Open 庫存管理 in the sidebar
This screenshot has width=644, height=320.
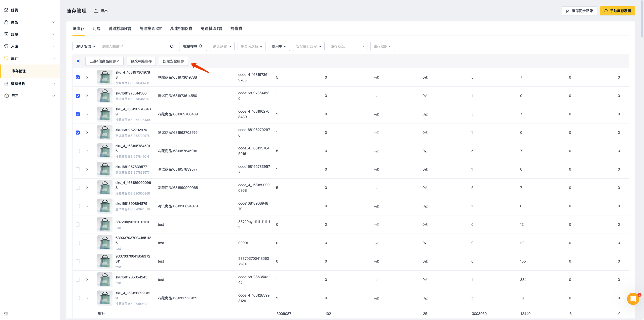click(30, 71)
